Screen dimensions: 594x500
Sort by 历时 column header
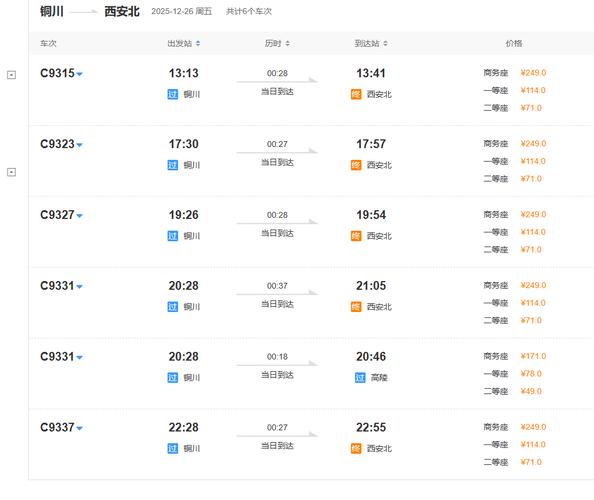pyautogui.click(x=277, y=44)
